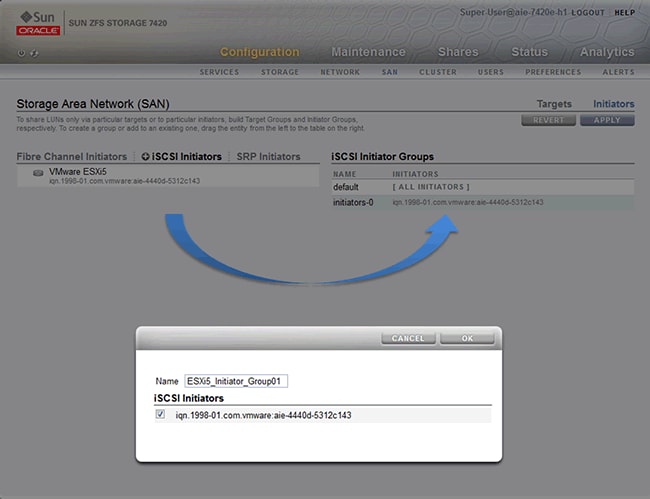Select the iSCSI Initiators tab
The height and width of the screenshot is (499, 650).
tap(187, 157)
